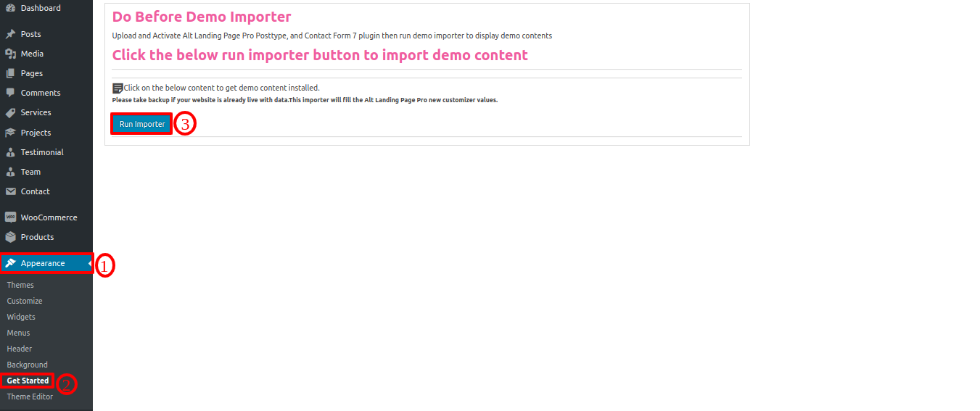Click the Services tag icon
Image resolution: width=980 pixels, height=411 pixels.
pos(10,112)
